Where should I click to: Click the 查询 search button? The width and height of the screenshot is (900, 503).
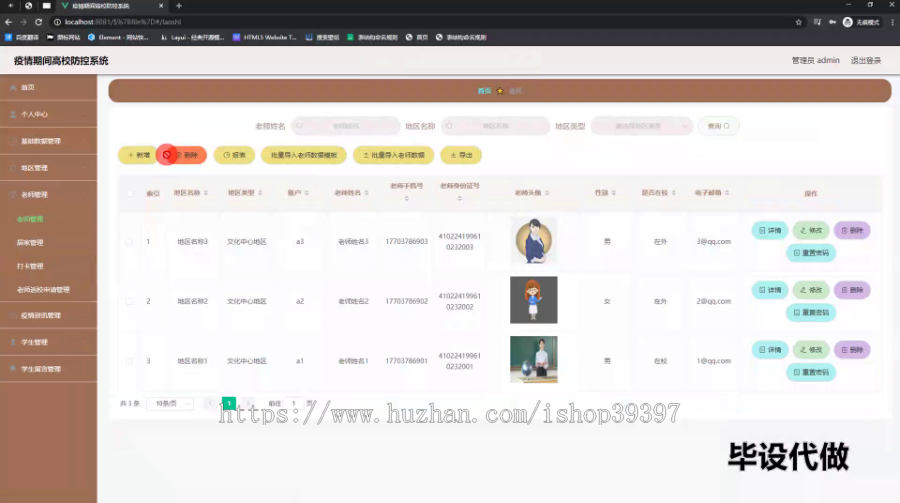719,126
